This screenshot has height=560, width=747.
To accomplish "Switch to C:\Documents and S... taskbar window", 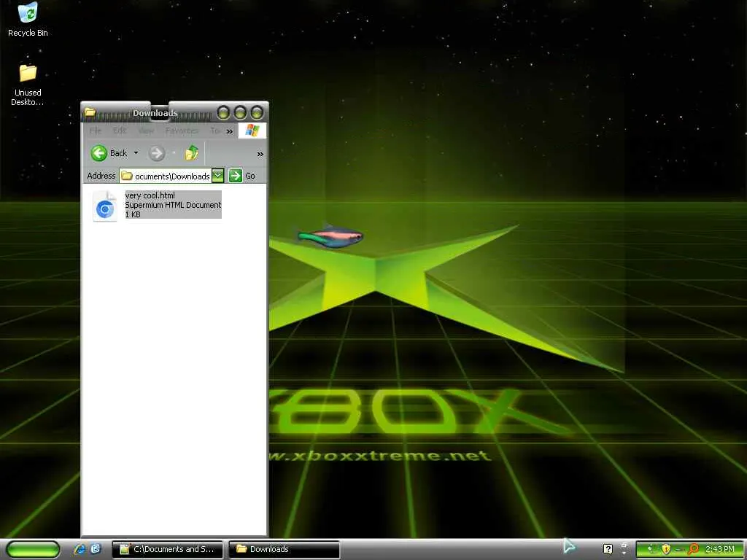I will pyautogui.click(x=167, y=549).
